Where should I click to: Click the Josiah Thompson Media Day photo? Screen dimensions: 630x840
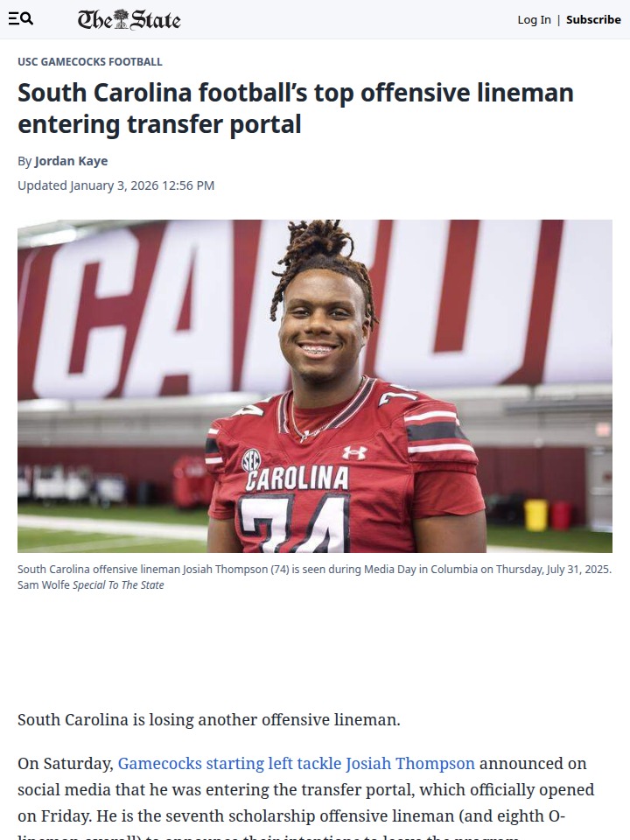point(315,386)
